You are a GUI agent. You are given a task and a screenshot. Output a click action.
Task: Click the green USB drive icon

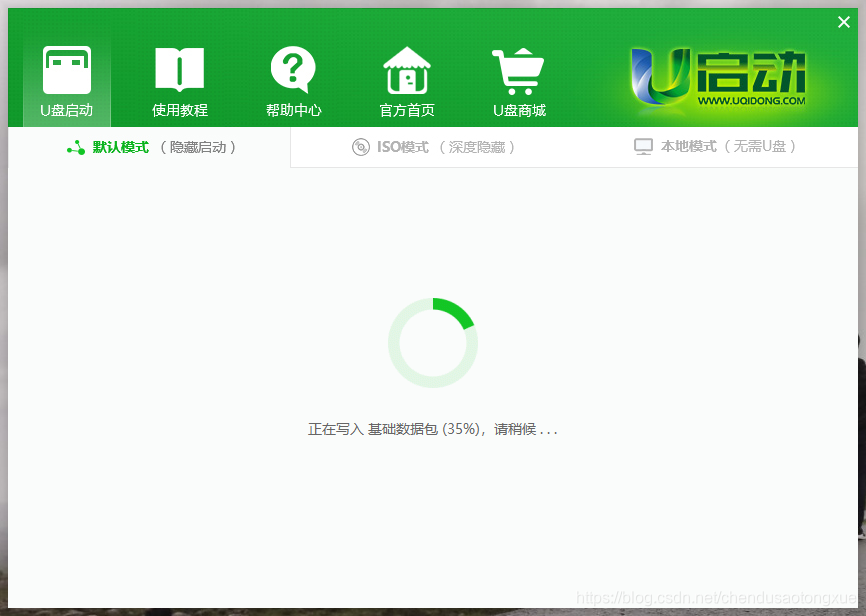[65, 68]
